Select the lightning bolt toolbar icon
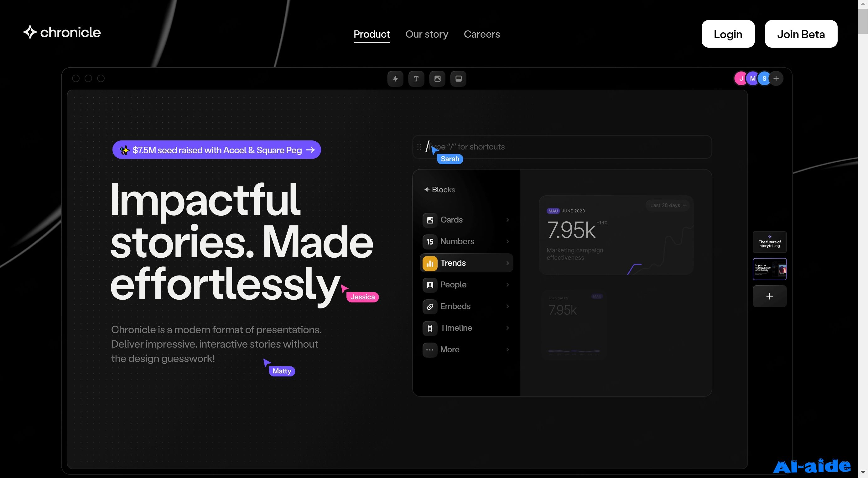This screenshot has width=868, height=478. (x=395, y=79)
